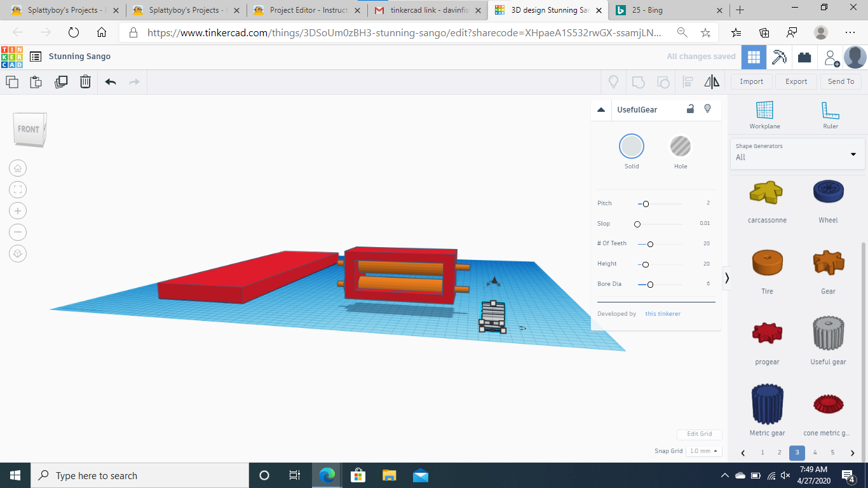Select the Useful gear shape thumbnail

[x=829, y=332]
